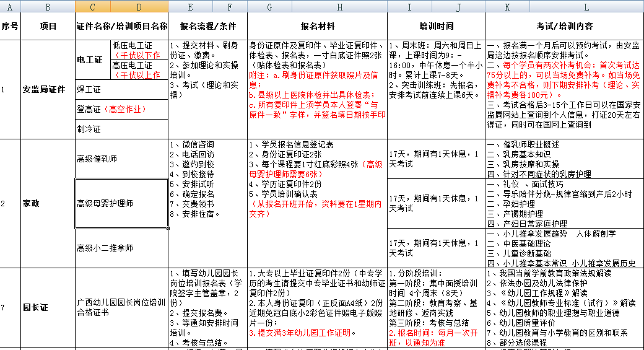Click serial number 7 cell

tap(11, 308)
